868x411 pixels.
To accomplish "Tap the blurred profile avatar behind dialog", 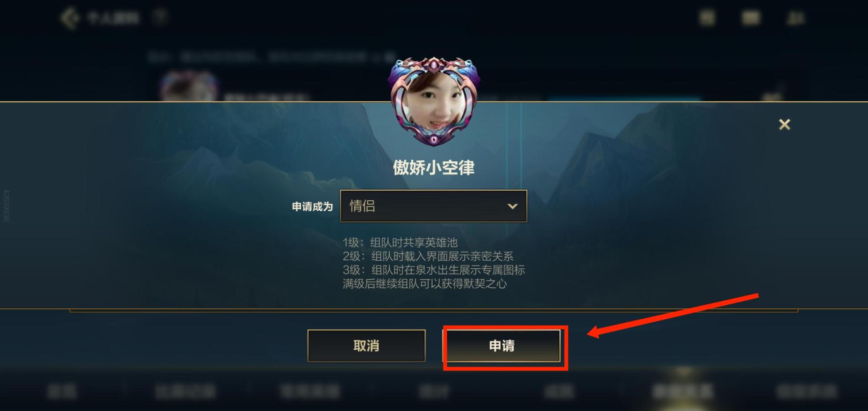I will point(189,87).
